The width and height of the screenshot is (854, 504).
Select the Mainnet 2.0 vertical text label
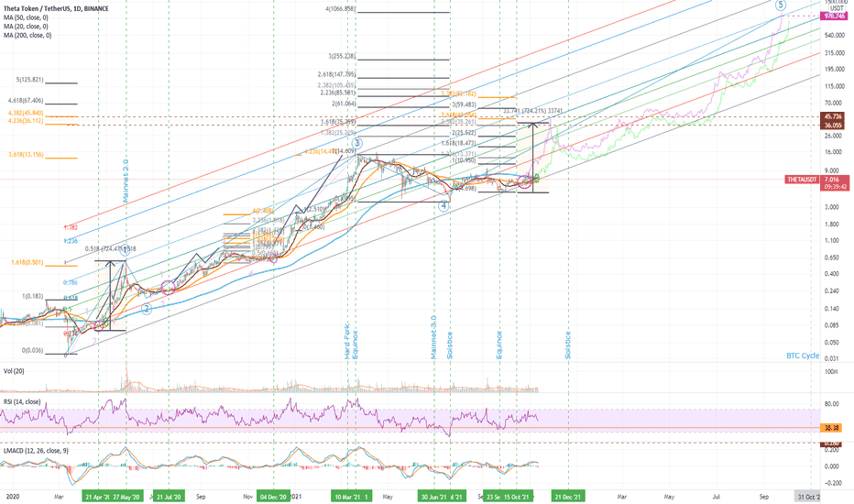(126, 181)
